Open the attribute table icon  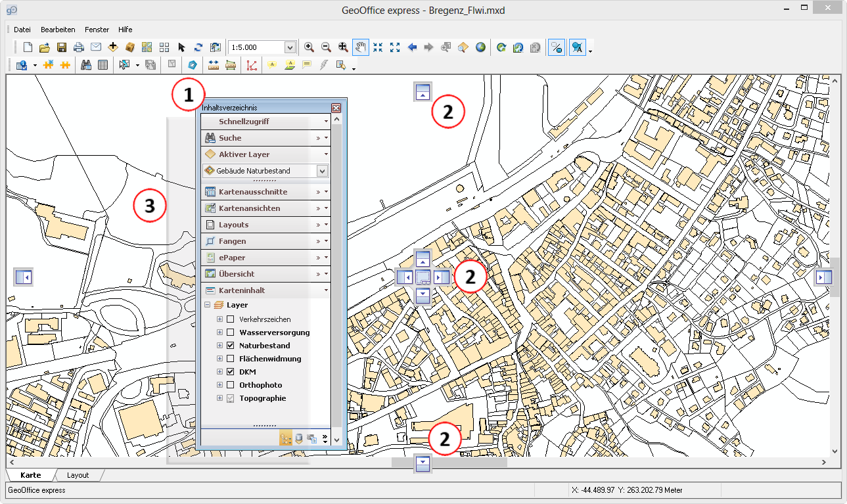[103, 65]
